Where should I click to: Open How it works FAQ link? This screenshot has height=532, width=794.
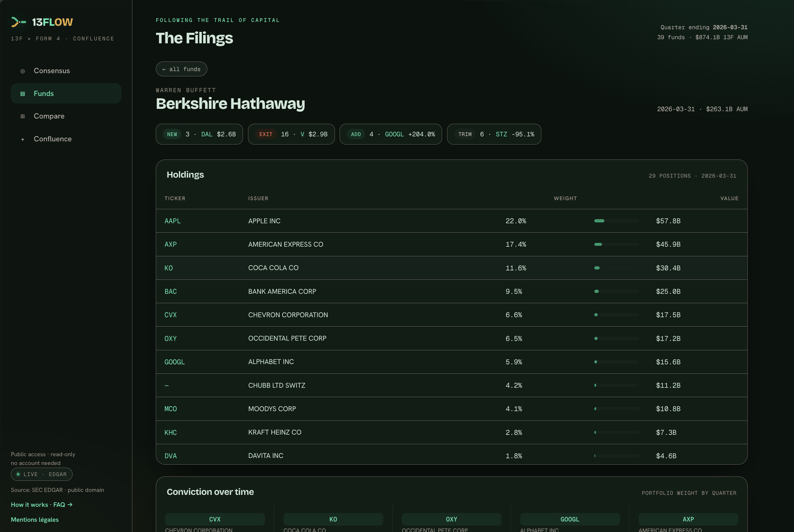42,505
